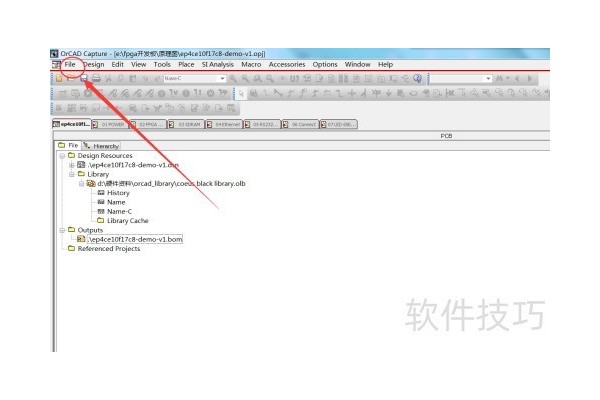Open the Help menu

point(385,64)
